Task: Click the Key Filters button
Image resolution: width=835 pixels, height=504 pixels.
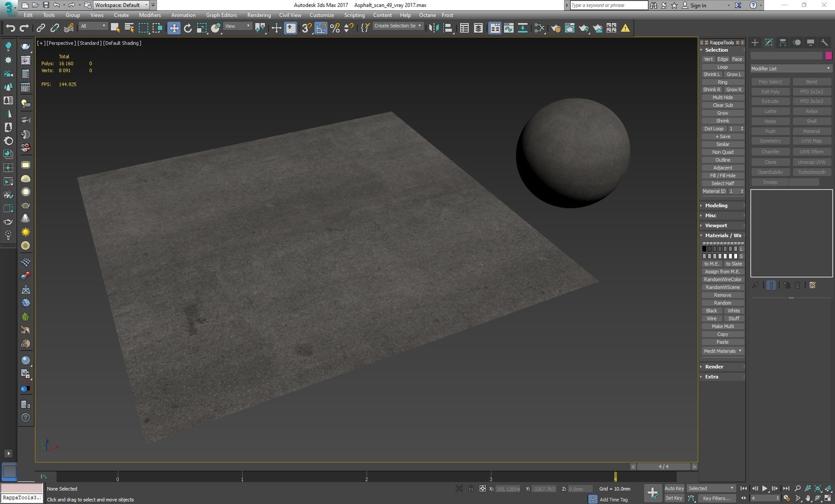Action: pyautogui.click(x=716, y=498)
